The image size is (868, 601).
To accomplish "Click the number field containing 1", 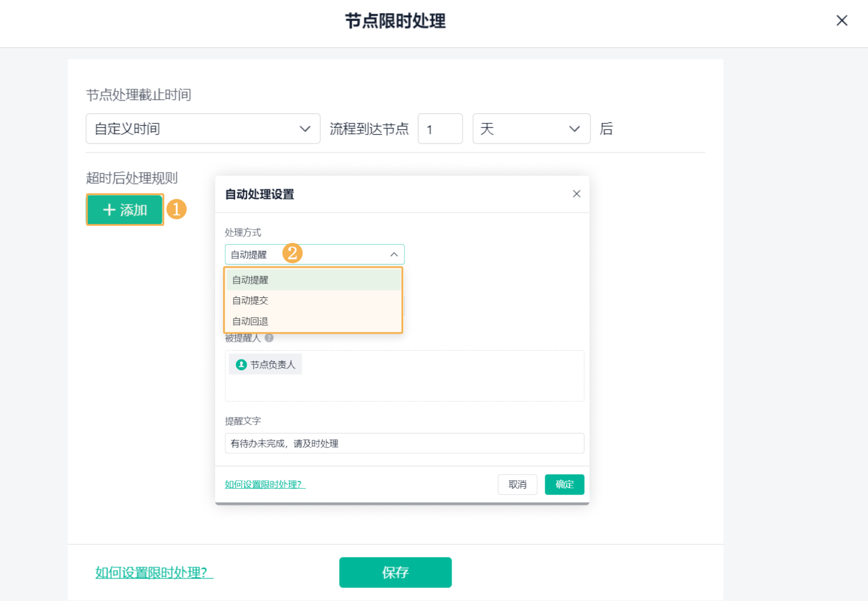I will tap(440, 129).
